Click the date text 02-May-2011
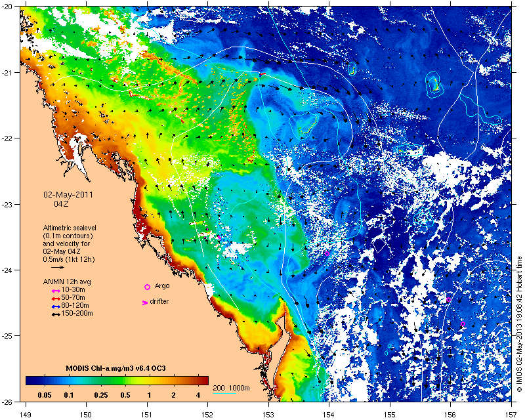This screenshot has width=525, height=420. (68, 195)
